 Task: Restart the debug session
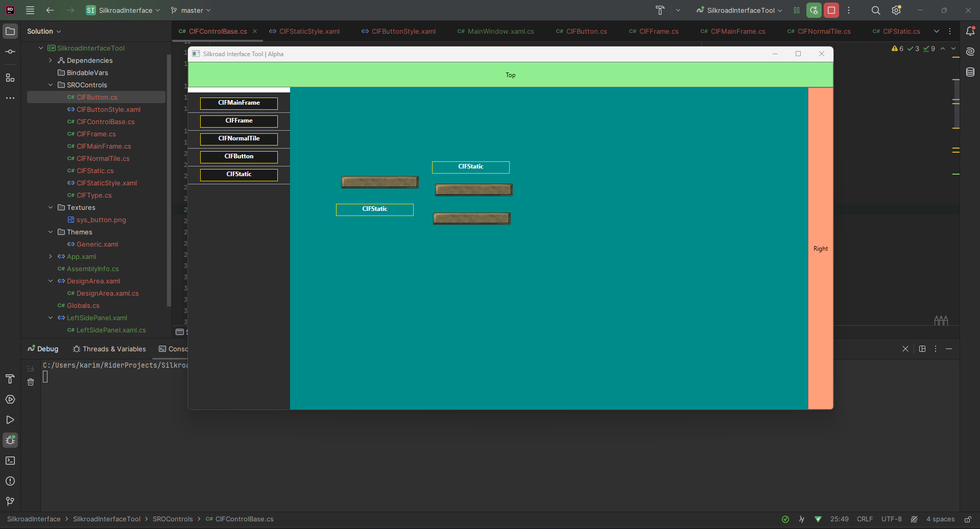pyautogui.click(x=814, y=10)
